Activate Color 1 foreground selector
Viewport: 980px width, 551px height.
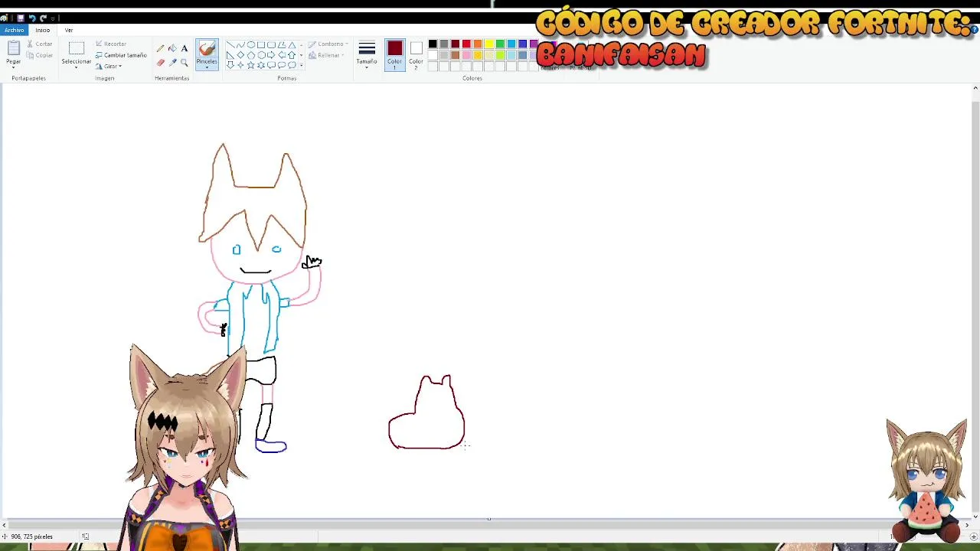394,55
